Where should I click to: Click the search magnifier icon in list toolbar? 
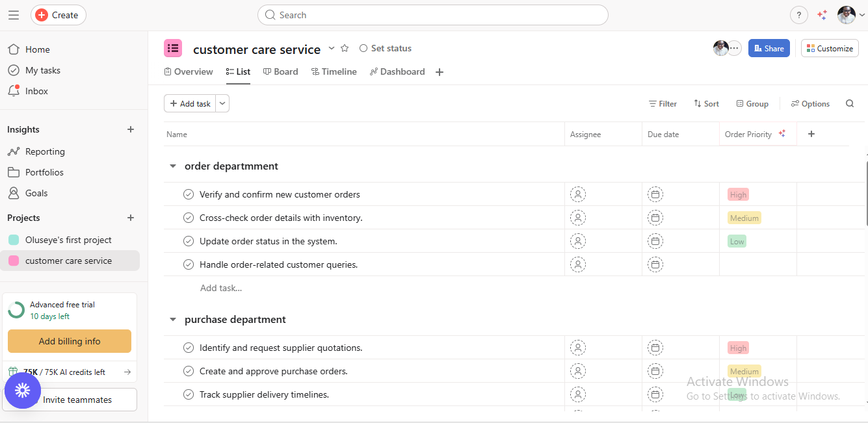click(x=850, y=103)
